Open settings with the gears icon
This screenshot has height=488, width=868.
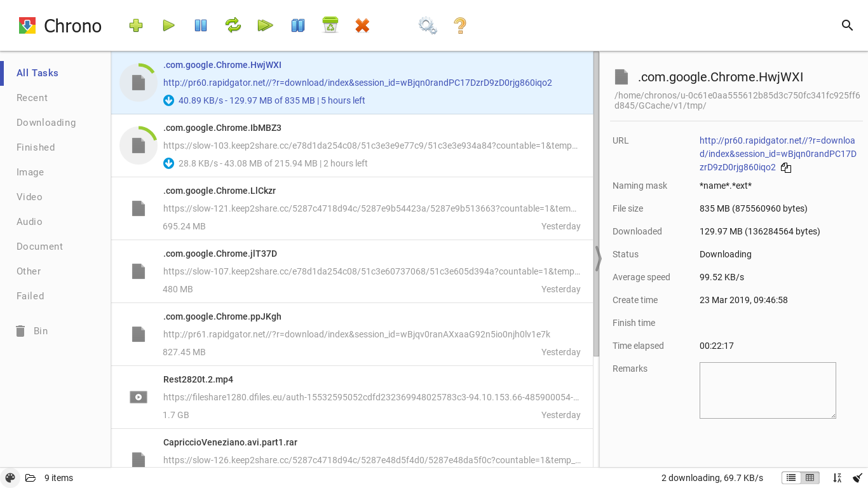[x=428, y=25]
